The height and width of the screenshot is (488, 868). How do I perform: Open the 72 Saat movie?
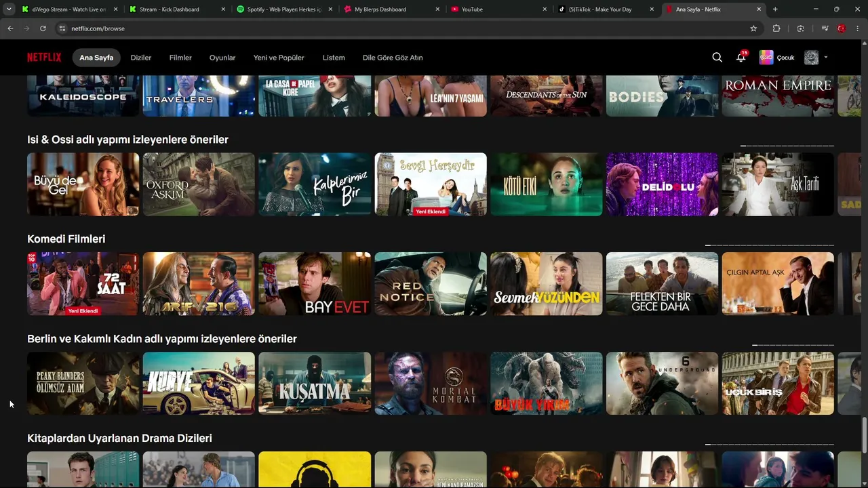[83, 284]
